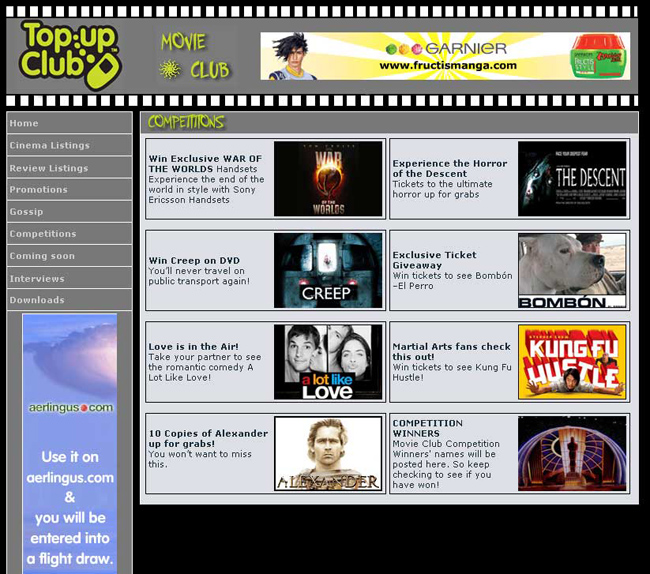Open 'Martial Arts fans check this out!'

pyautogui.click(x=451, y=351)
